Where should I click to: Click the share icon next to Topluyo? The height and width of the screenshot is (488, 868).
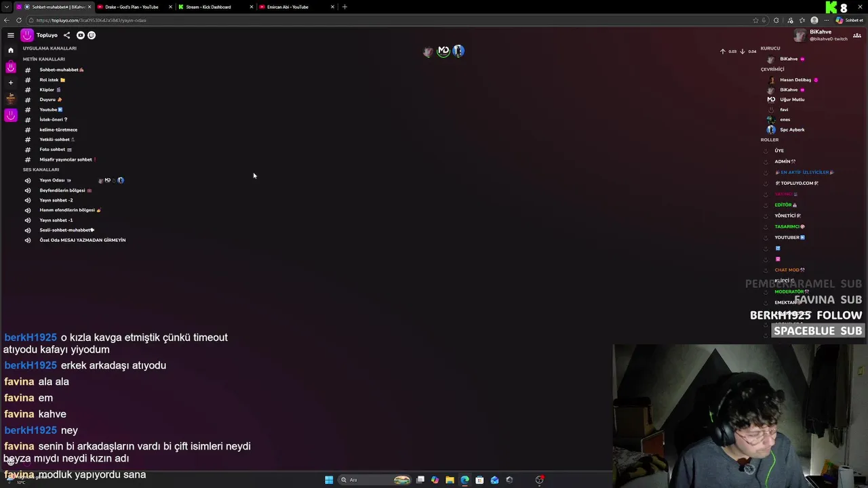pyautogui.click(x=66, y=35)
